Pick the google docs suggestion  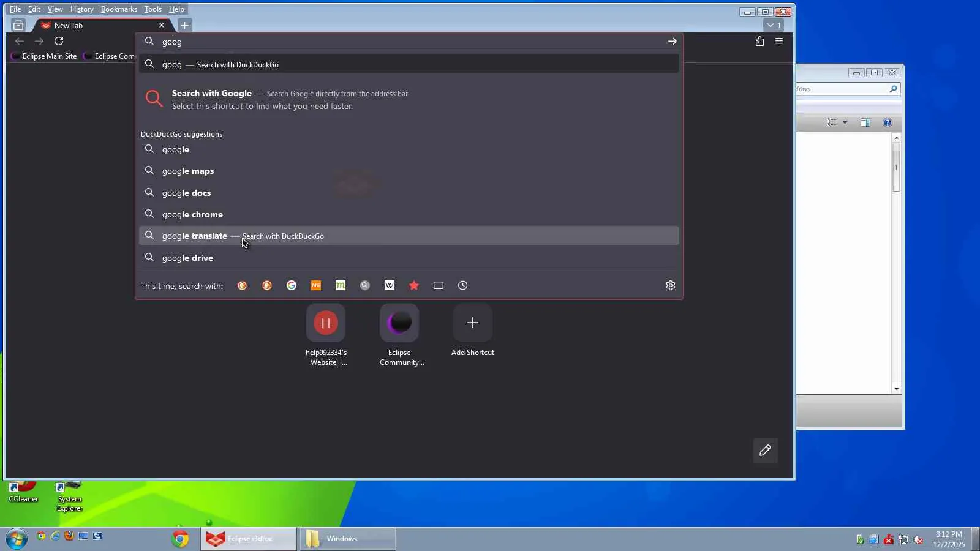[409, 193]
